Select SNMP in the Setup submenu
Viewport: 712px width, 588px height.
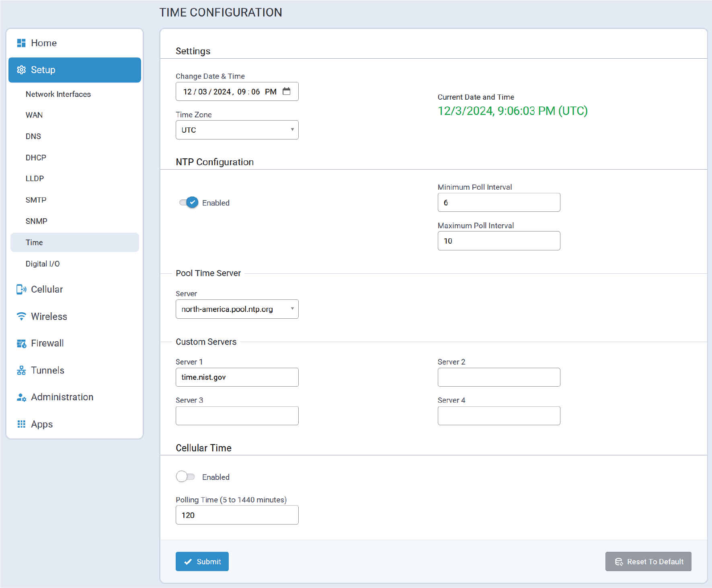pyautogui.click(x=37, y=221)
